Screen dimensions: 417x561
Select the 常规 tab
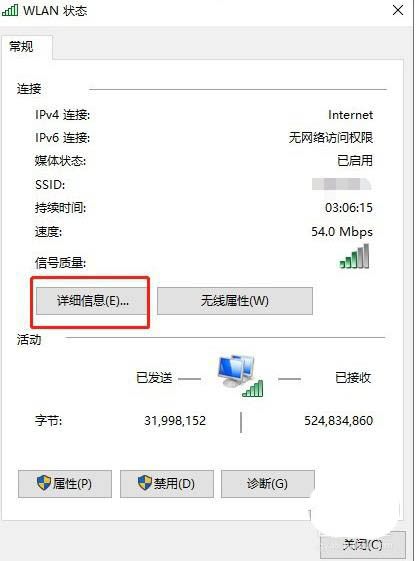[21, 47]
